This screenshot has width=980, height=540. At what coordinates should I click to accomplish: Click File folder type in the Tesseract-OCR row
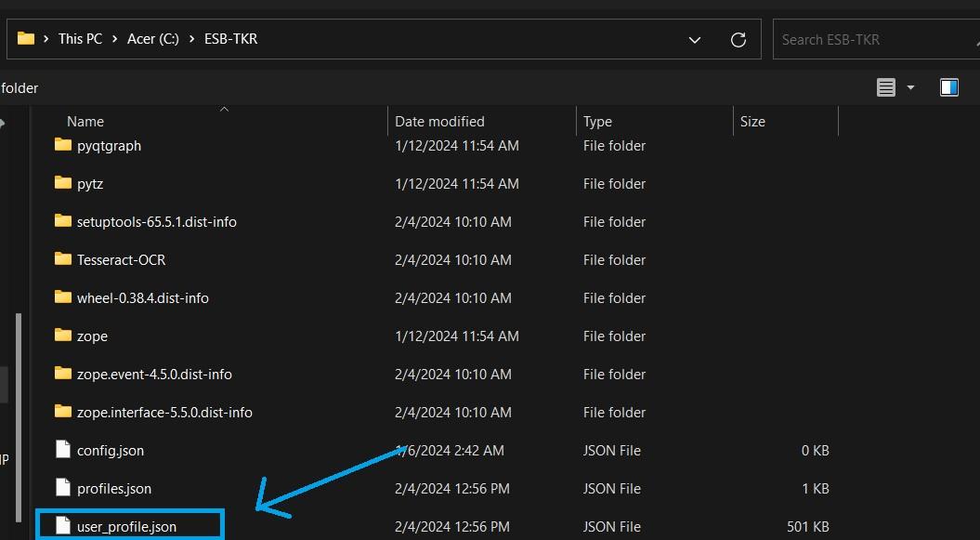coord(614,260)
